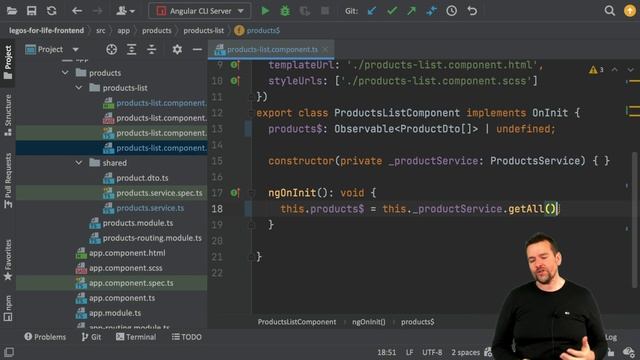Viewport: 640px width, 360px height.
Task: Open the Structure sidebar tab
Action: point(8,115)
